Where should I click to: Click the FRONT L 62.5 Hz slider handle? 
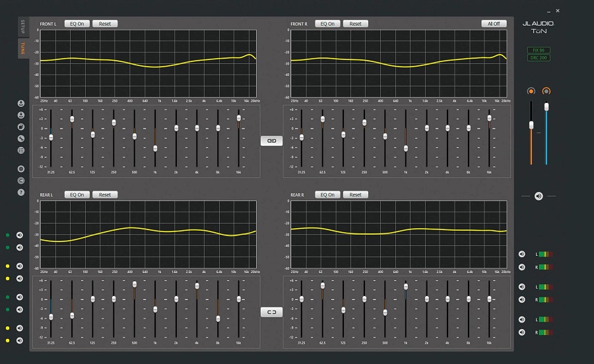coord(72,119)
